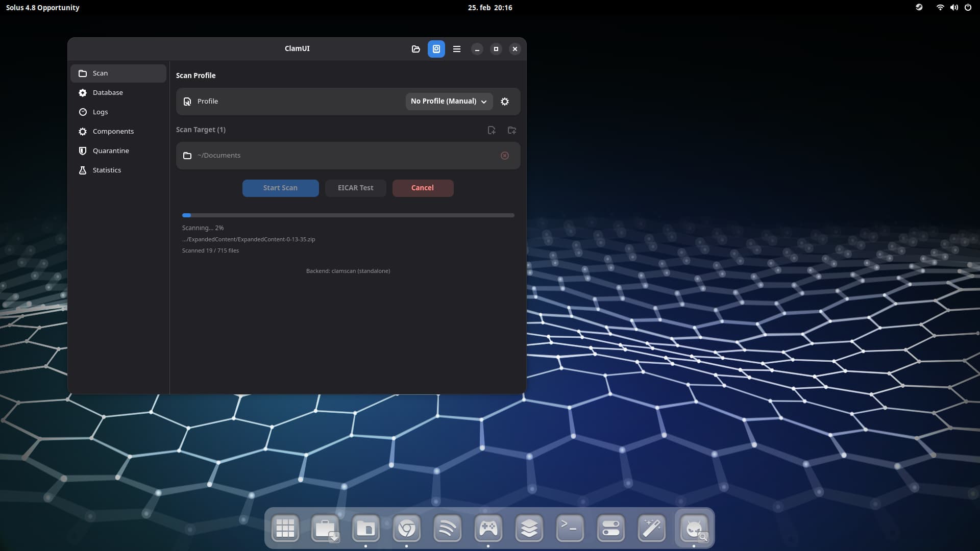980x551 pixels.
Task: Open the Quarantine section
Action: pos(111,151)
